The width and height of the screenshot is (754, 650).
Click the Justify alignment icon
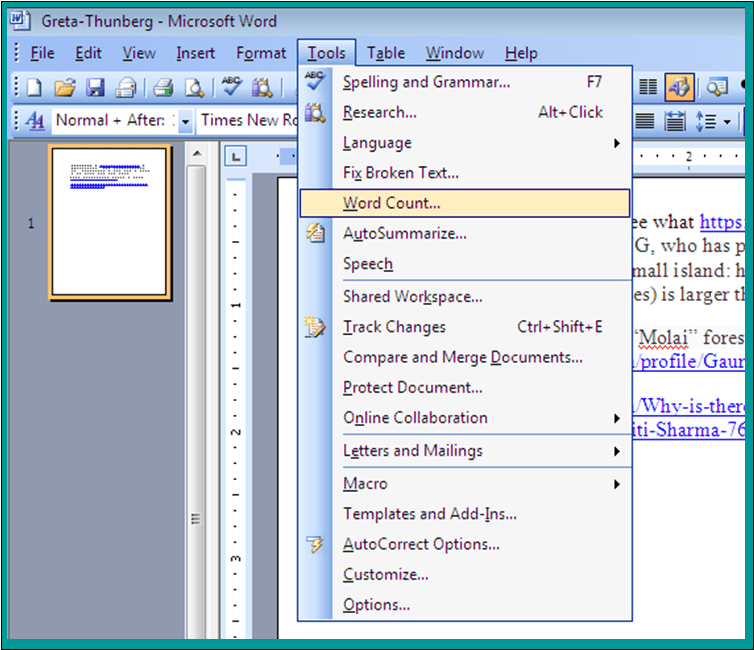click(644, 121)
